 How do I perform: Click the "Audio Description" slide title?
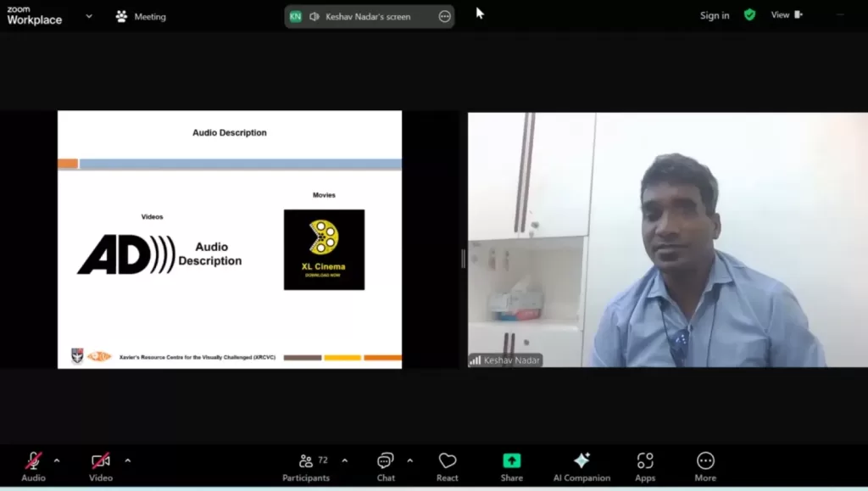click(230, 133)
